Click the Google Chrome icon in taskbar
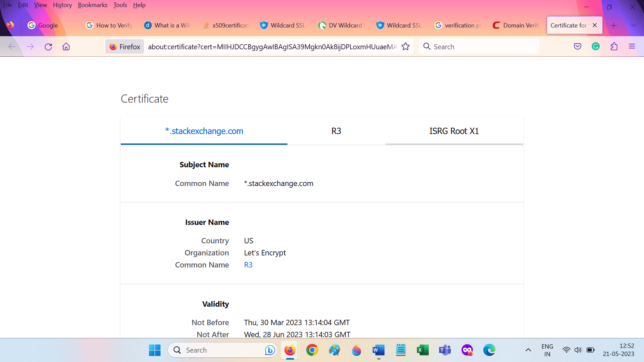 click(x=312, y=350)
